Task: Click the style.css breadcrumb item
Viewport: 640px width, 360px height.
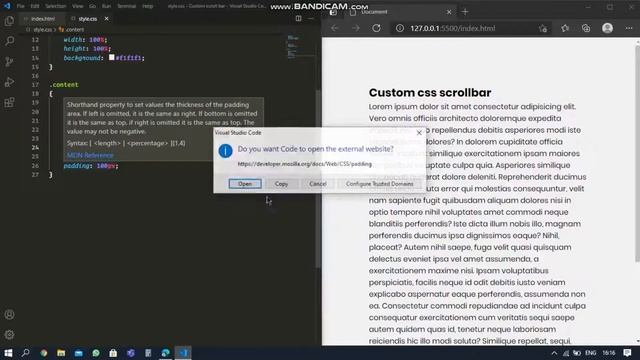Action: pyautogui.click(x=42, y=30)
